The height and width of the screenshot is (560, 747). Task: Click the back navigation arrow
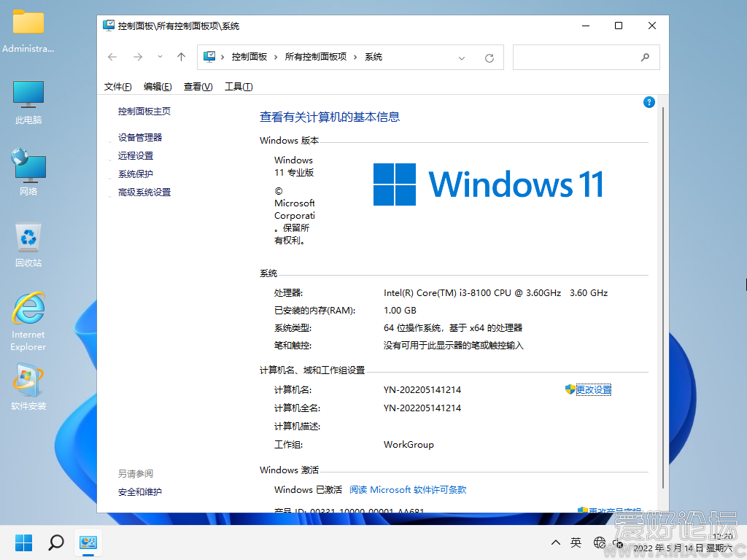112,57
